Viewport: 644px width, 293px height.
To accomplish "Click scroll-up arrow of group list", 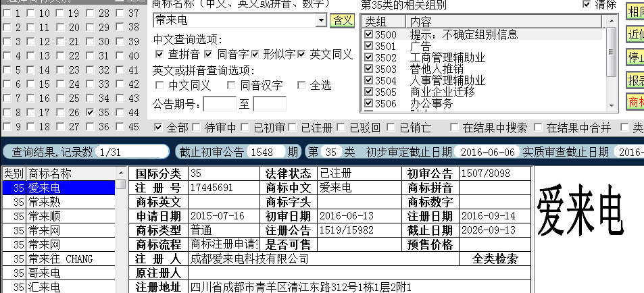I will (612, 20).
